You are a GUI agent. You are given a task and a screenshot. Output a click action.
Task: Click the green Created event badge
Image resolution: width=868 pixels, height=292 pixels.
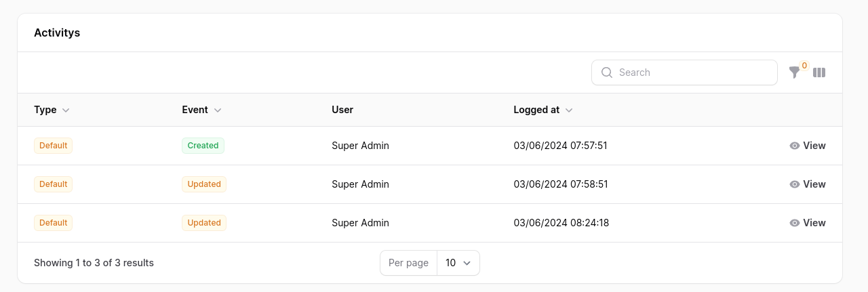point(203,146)
